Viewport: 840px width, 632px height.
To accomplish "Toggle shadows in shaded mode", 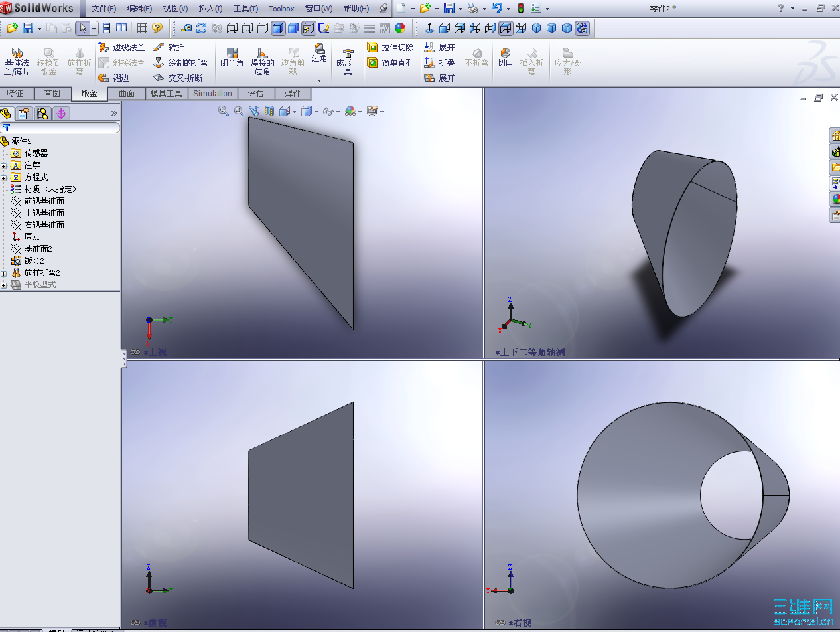I will click(309, 28).
